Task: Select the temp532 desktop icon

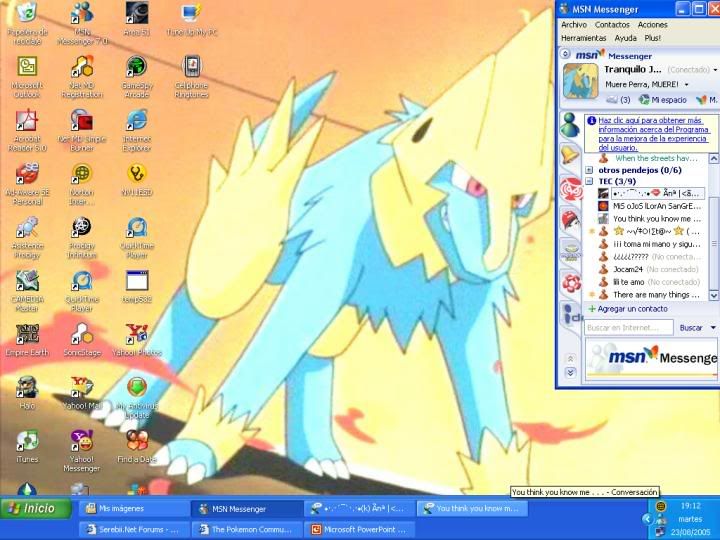Action: click(137, 287)
